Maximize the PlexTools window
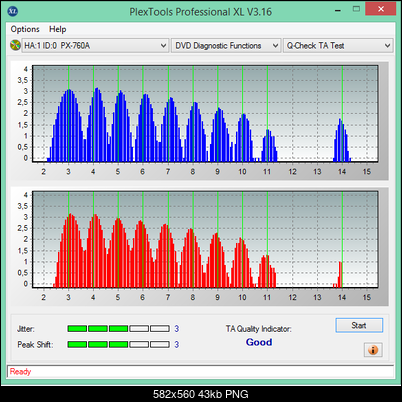 [356, 9]
